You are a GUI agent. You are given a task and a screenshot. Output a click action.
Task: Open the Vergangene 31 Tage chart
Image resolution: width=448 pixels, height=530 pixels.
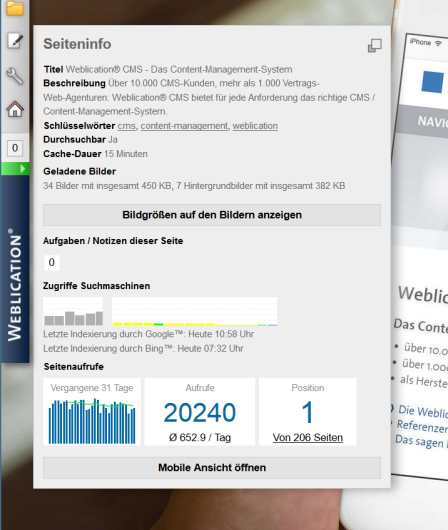pos(92,411)
